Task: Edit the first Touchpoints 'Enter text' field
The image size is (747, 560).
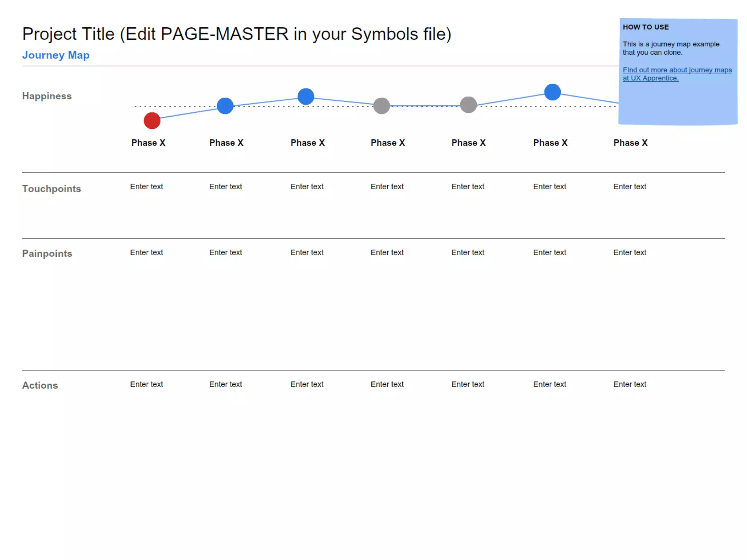Action: point(147,187)
